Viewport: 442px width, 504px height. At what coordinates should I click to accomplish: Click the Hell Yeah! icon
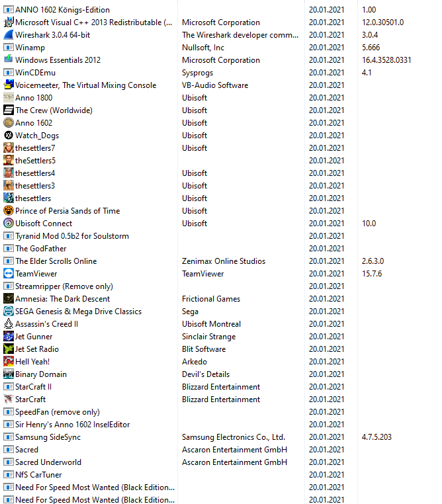pos(9,361)
